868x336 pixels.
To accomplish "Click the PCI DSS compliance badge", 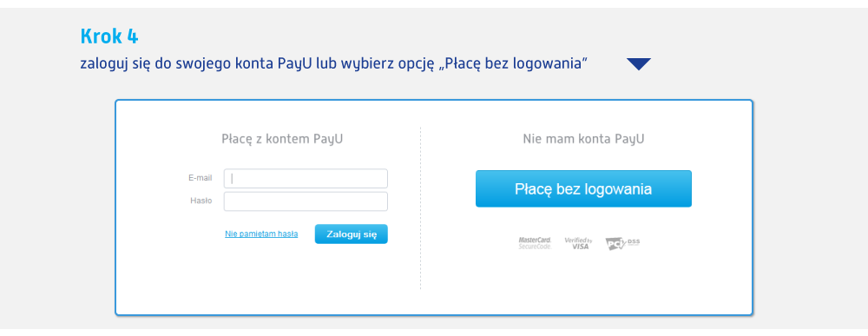I will click(622, 244).
